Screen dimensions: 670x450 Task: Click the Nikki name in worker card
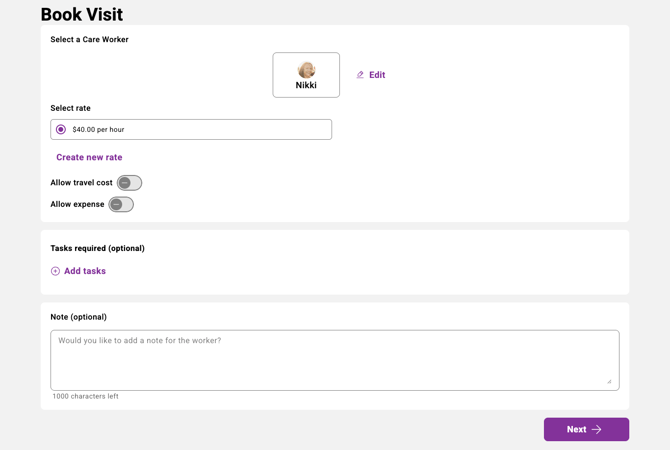coord(306,86)
